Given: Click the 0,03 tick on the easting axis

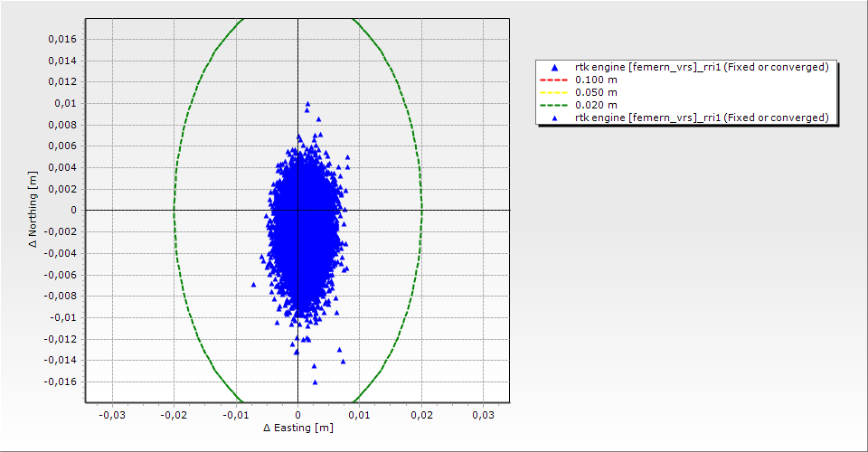Looking at the screenshot, I should coord(483,415).
